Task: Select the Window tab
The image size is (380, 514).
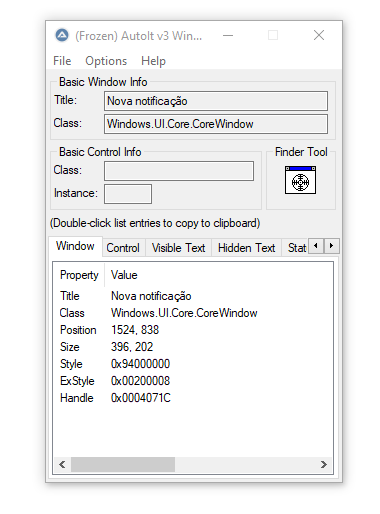Action: point(75,246)
